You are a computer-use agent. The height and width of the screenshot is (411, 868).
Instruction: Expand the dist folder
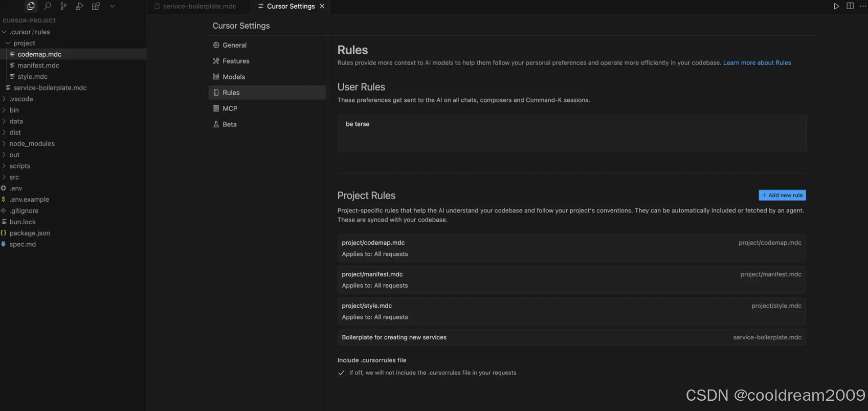73,133
